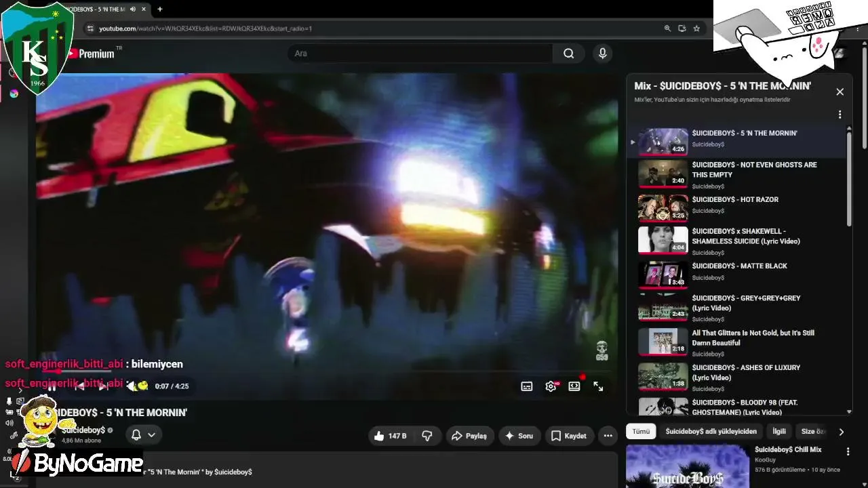Close the Mix playlist panel
868x488 pixels.
840,92
